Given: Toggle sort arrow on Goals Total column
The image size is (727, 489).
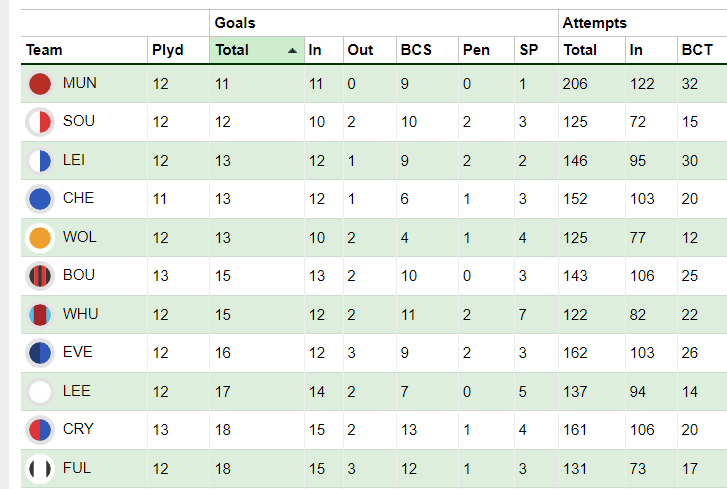Looking at the screenshot, I should (292, 51).
